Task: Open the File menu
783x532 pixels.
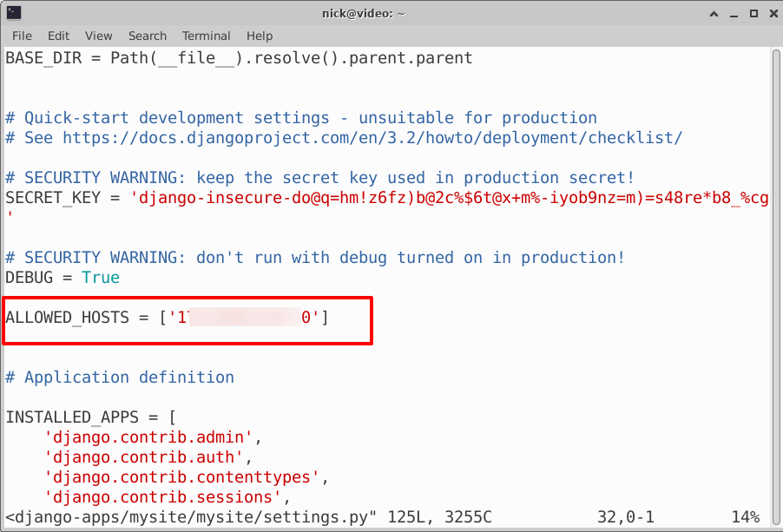Action: tap(22, 36)
